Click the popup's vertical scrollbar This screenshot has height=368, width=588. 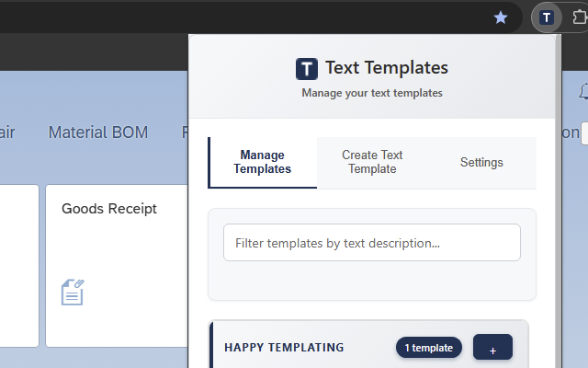pyautogui.click(x=559, y=201)
